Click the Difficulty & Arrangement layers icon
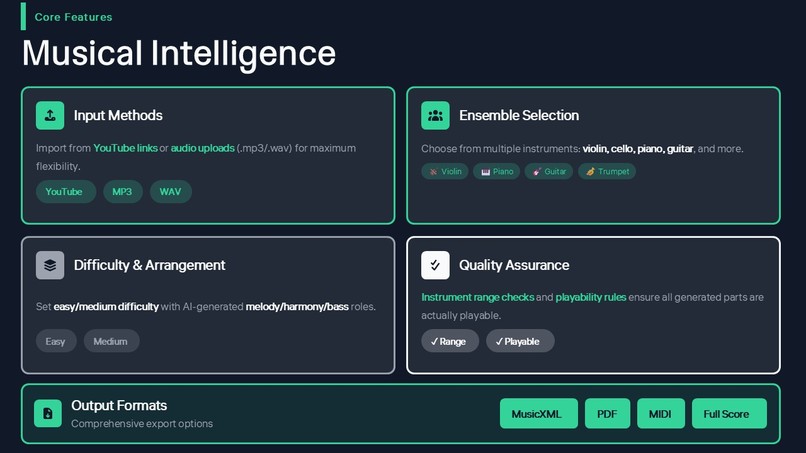Viewport: 806px width, 453px height. [50, 265]
